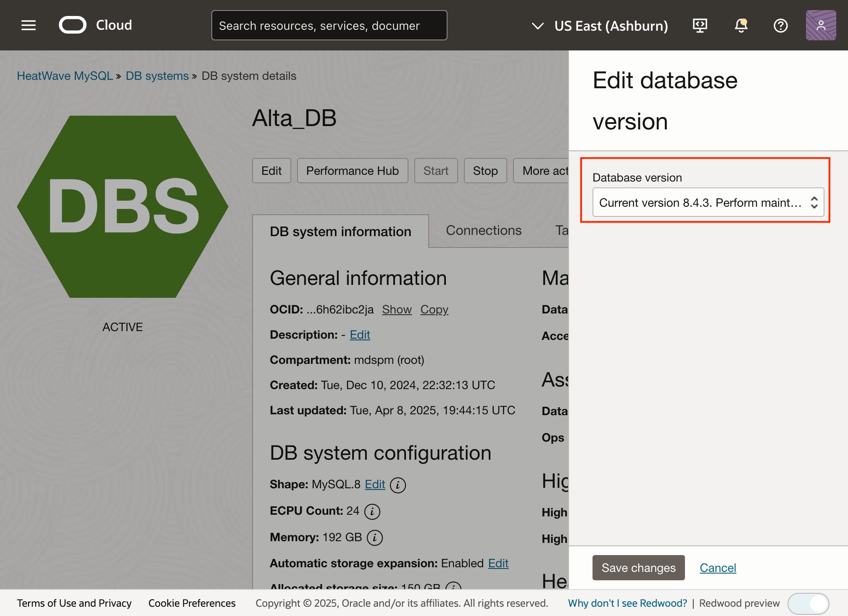Click the info icon next to Shape
848x616 pixels.
click(398, 485)
